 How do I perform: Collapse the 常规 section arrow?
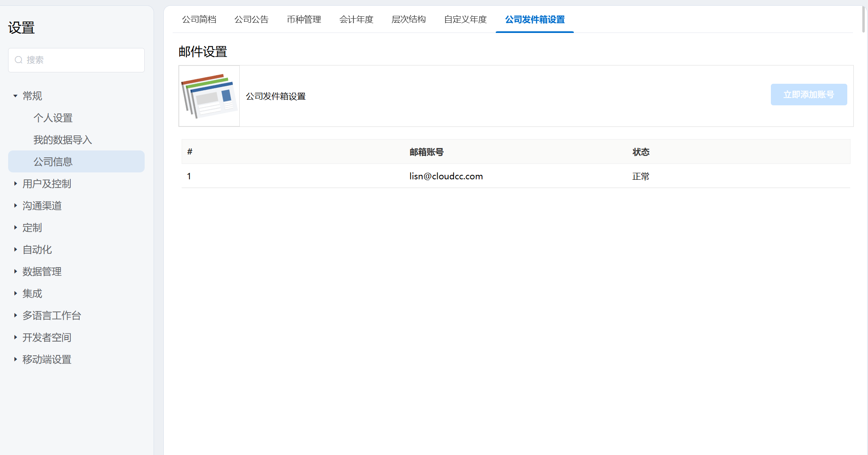[15, 96]
